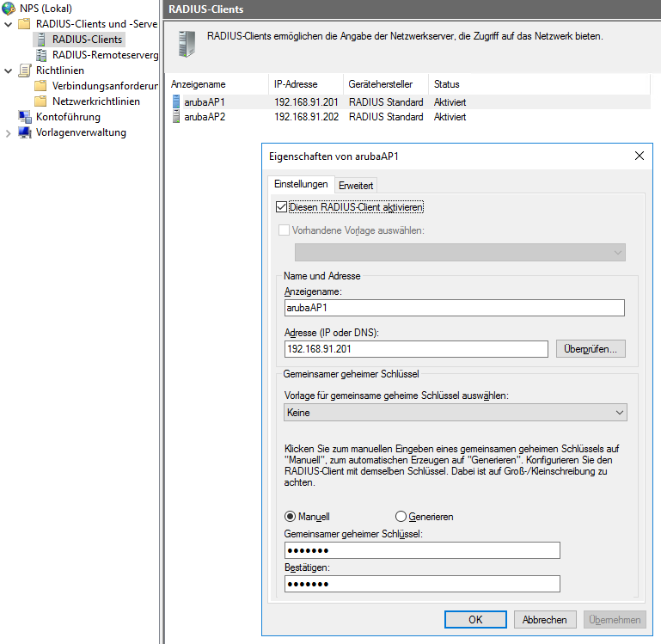Select the Manuell radio button

(x=290, y=517)
